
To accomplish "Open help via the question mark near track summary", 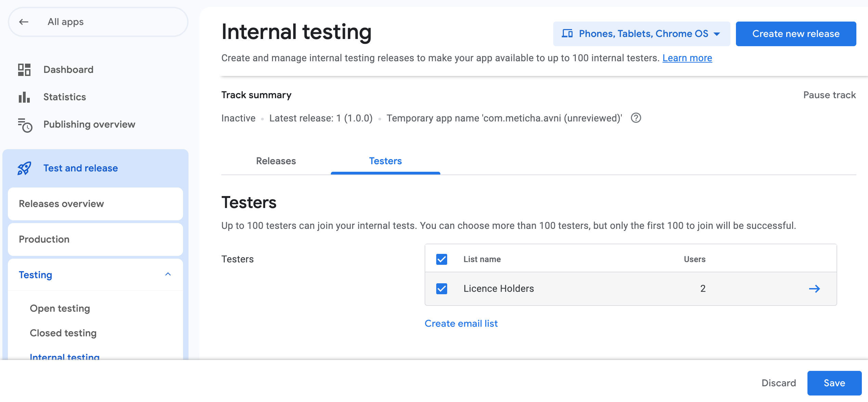I will pyautogui.click(x=636, y=118).
